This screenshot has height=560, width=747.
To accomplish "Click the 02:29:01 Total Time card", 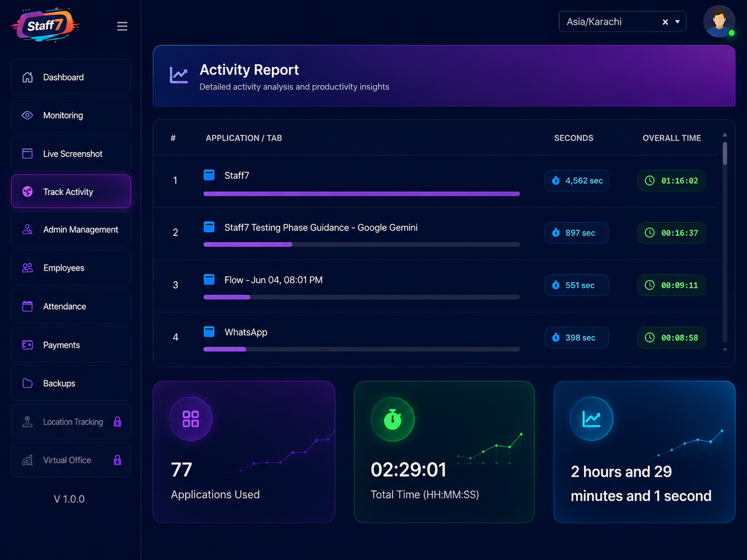I will click(444, 452).
